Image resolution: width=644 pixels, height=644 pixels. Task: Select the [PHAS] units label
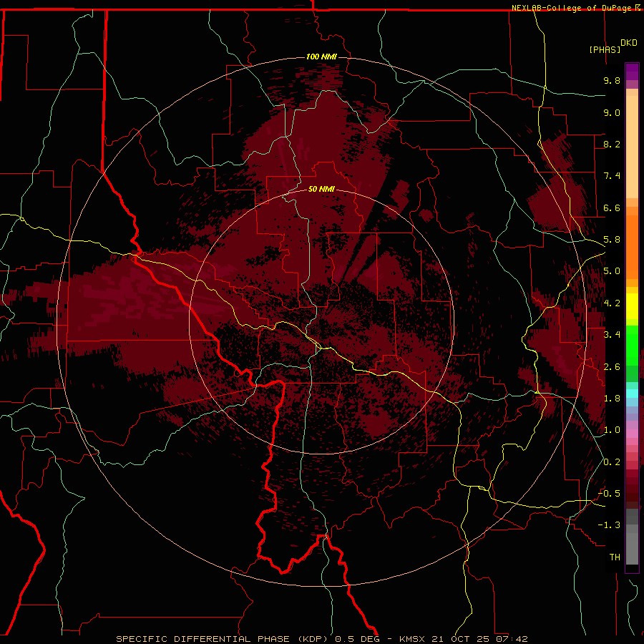[x=605, y=49]
